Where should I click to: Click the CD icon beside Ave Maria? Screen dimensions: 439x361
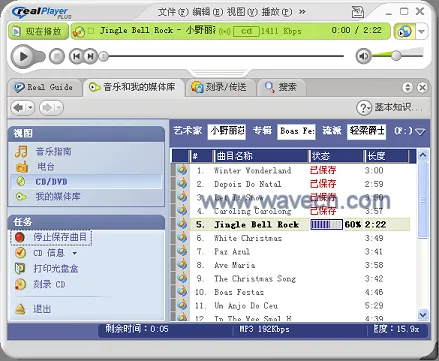(x=182, y=265)
